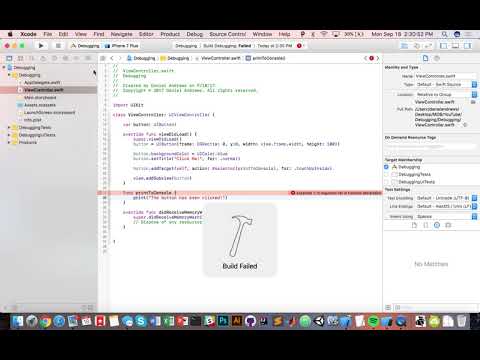Expand the DebuggingUITests folder
Viewport: 480px width, 360px height.
point(9,135)
